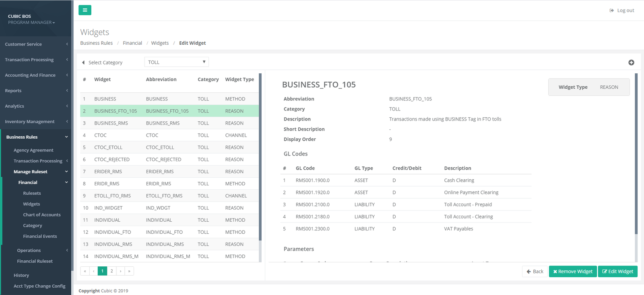644x295 pixels.
Task: Click the Financial breadcrumb link
Action: (x=132, y=43)
